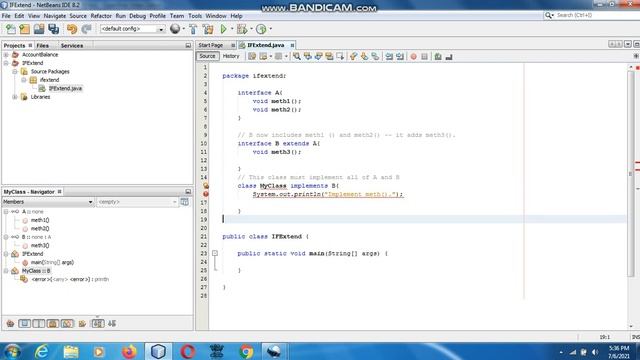Click the Find Previous Occurrence editor icon
640x360 pixels.
[308, 56]
